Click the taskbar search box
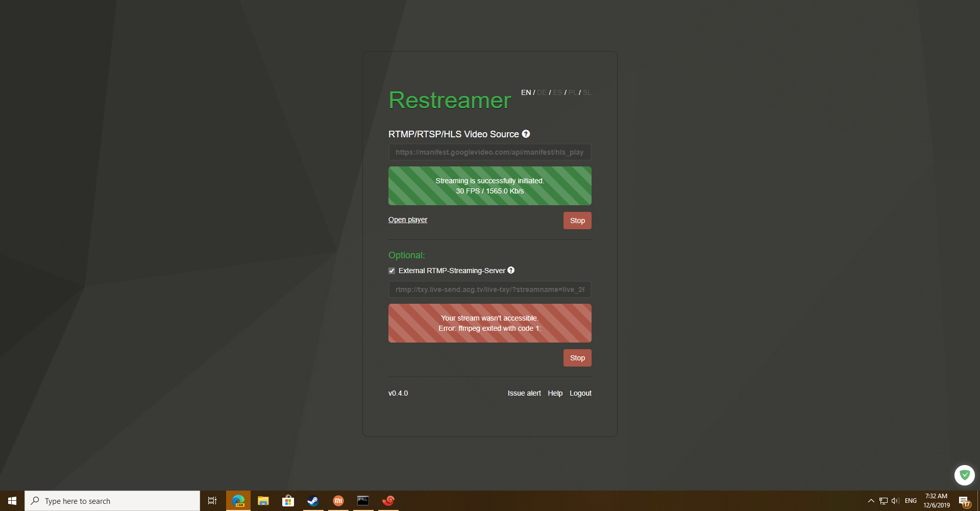Viewport: 980px width, 511px height. click(x=112, y=501)
